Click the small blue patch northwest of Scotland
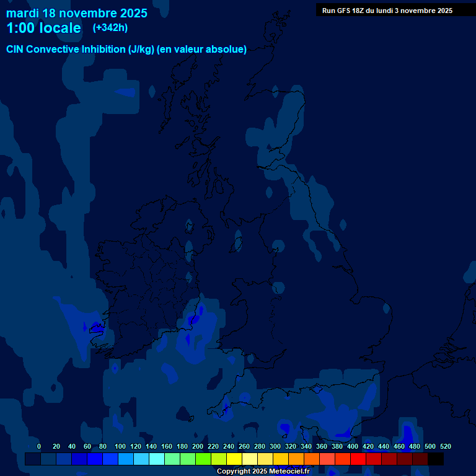476x476 pixels. coord(125,92)
